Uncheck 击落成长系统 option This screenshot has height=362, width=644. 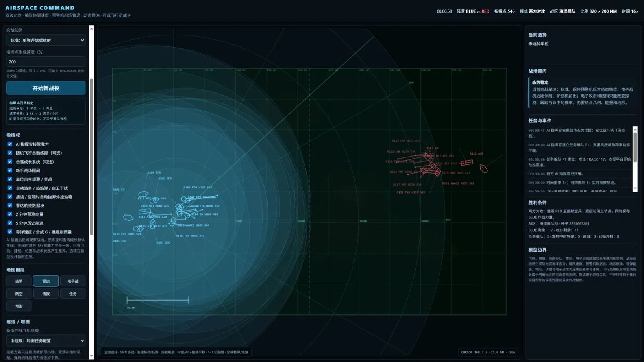pos(10,162)
